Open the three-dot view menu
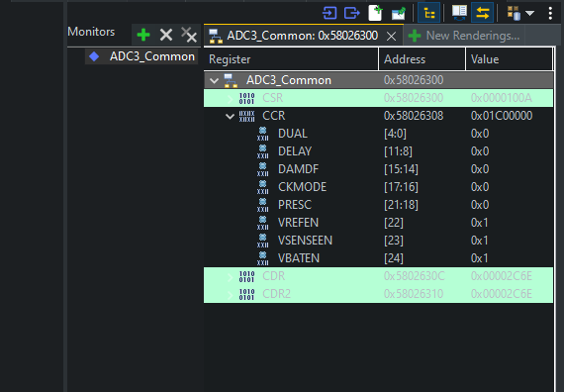This screenshot has width=564, height=392. (550, 13)
